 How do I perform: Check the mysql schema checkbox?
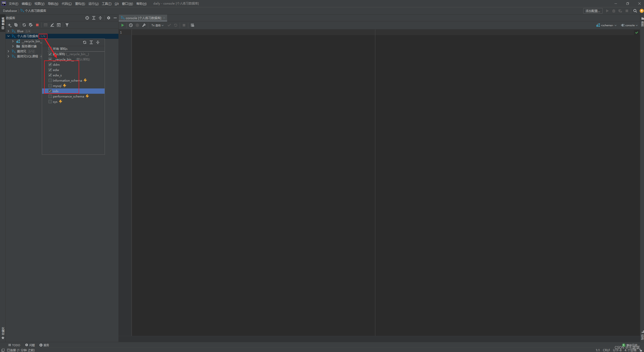click(50, 86)
